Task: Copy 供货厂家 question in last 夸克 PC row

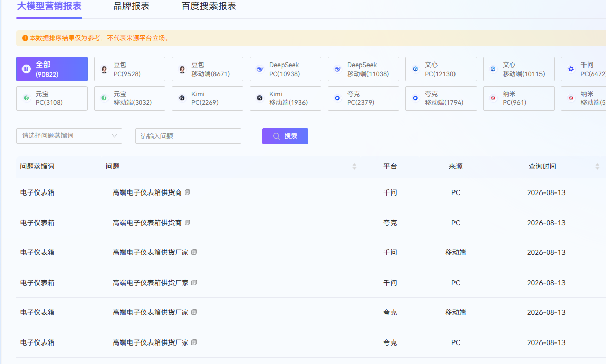Action: coord(194,342)
